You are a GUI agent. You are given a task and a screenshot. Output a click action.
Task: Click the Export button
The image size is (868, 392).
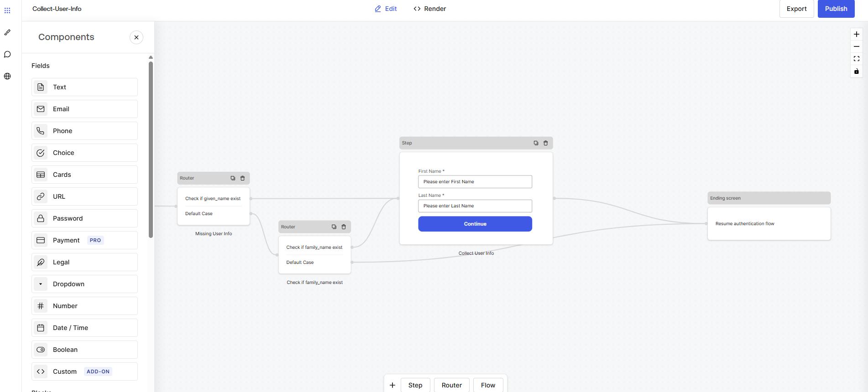coord(796,9)
